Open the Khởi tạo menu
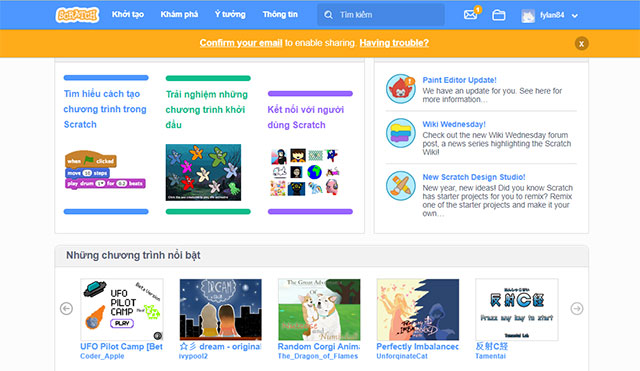Screen dimensions: 640x371 pyautogui.click(x=128, y=14)
